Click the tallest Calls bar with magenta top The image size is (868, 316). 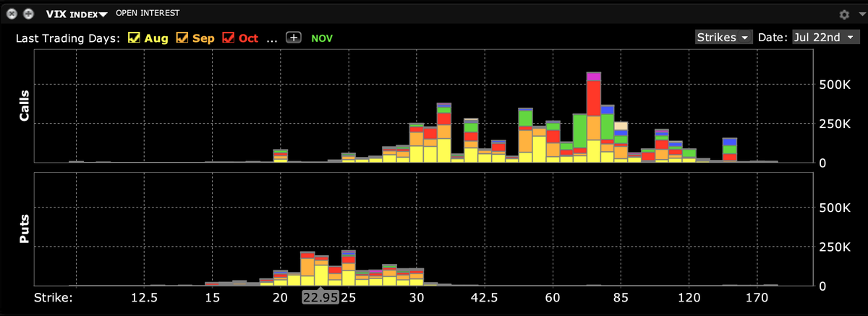click(594, 117)
